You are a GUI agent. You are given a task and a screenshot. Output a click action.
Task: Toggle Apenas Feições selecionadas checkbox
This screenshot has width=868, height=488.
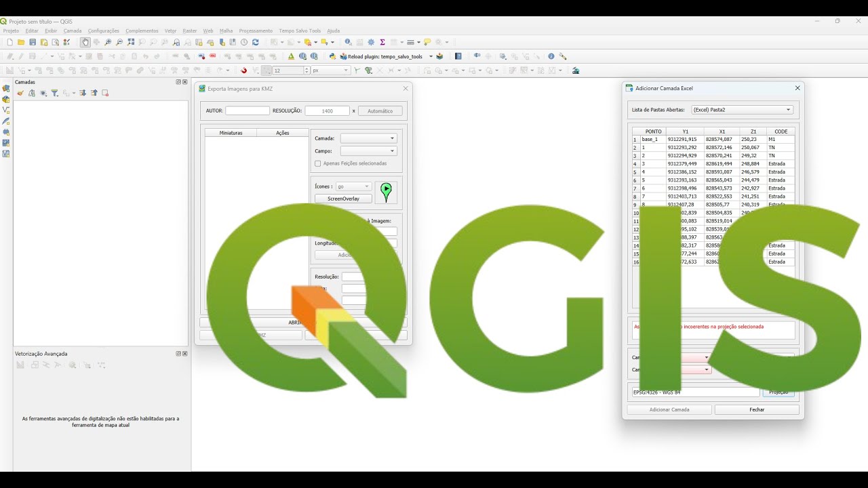point(318,163)
